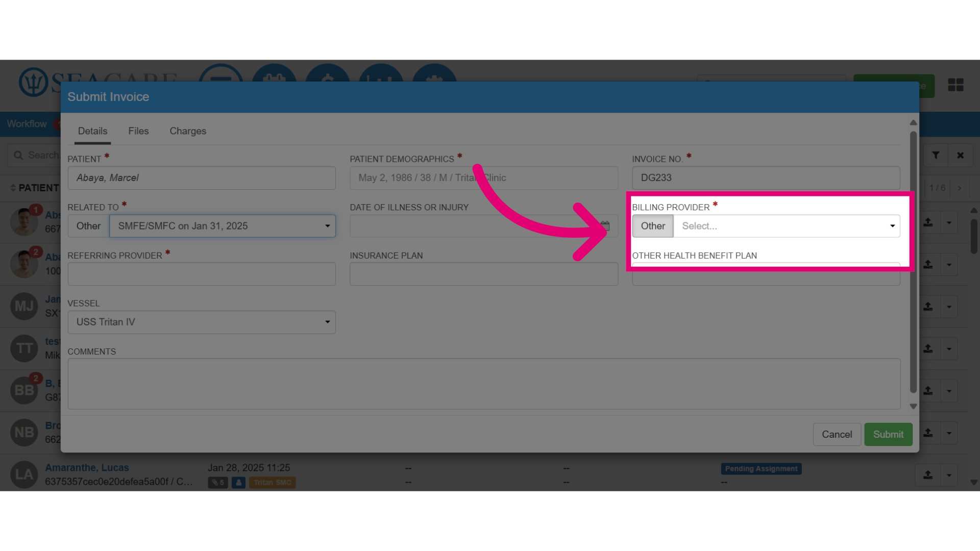Screen dimensions: 980x551
Task: Click the modal scrollbar up arrow
Action: click(x=913, y=123)
